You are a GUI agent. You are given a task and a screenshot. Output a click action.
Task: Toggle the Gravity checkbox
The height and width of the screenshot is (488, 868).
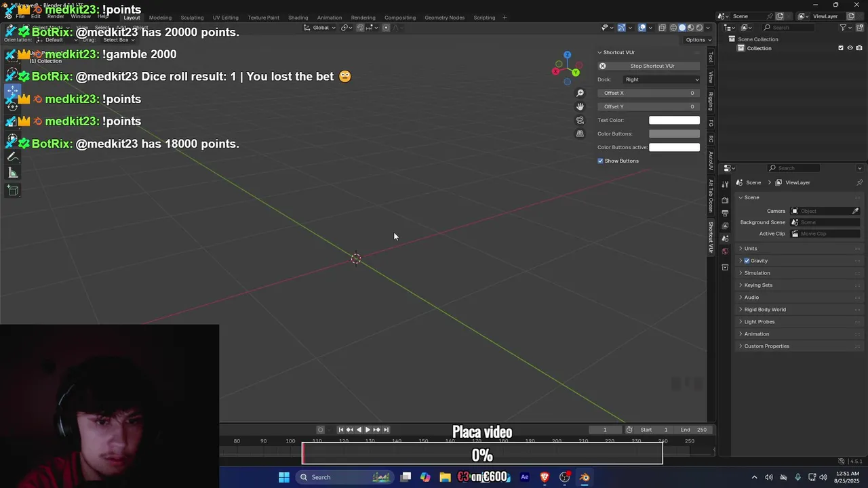click(x=747, y=261)
